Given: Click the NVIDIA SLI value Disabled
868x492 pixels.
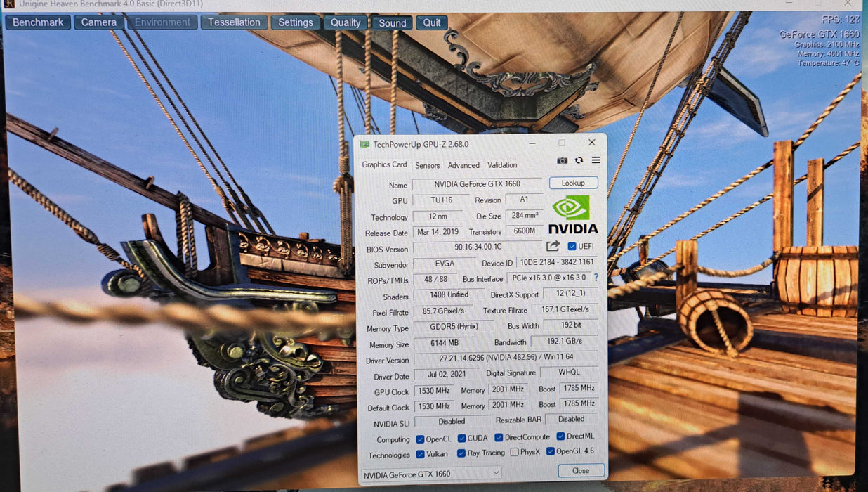Looking at the screenshot, I should [x=452, y=422].
